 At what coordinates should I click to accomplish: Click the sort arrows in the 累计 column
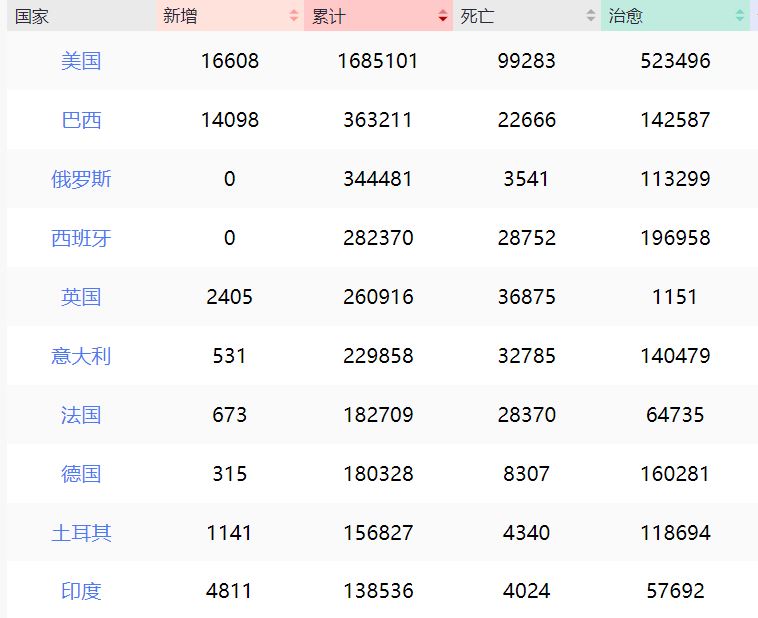click(x=442, y=16)
